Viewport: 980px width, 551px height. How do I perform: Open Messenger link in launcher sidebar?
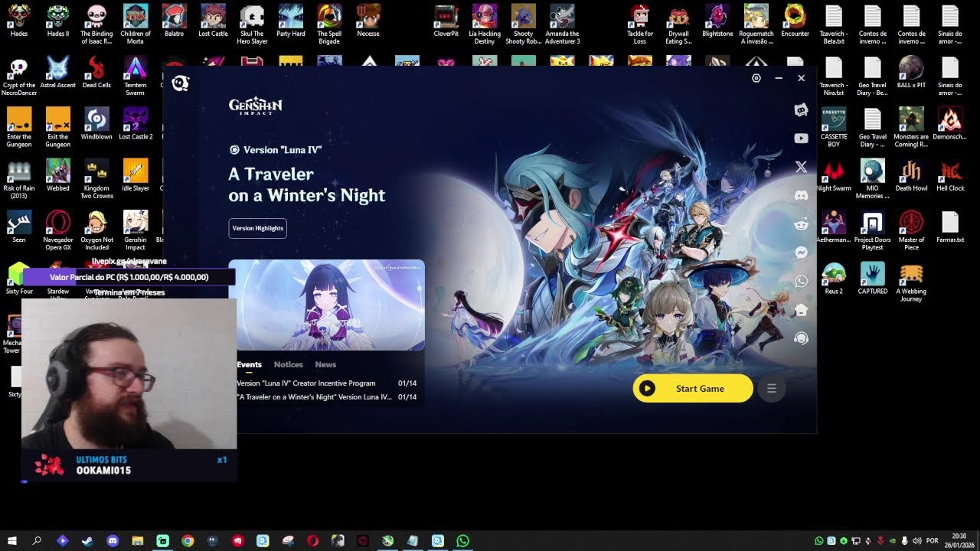click(801, 253)
